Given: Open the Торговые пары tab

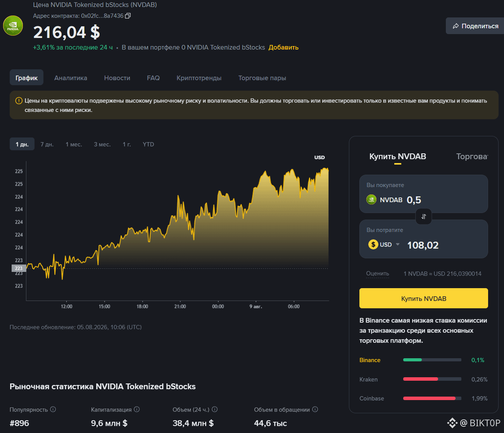Looking at the screenshot, I should point(262,78).
